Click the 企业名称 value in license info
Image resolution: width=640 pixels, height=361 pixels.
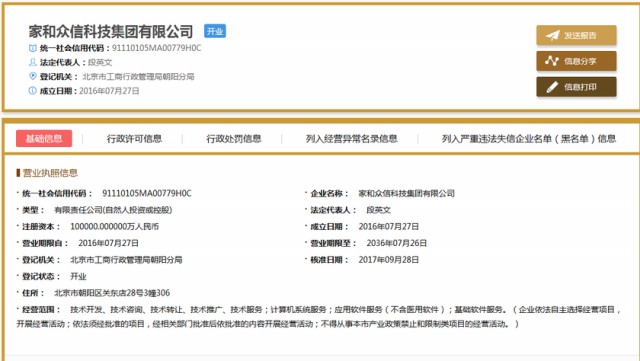pyautogui.click(x=407, y=193)
